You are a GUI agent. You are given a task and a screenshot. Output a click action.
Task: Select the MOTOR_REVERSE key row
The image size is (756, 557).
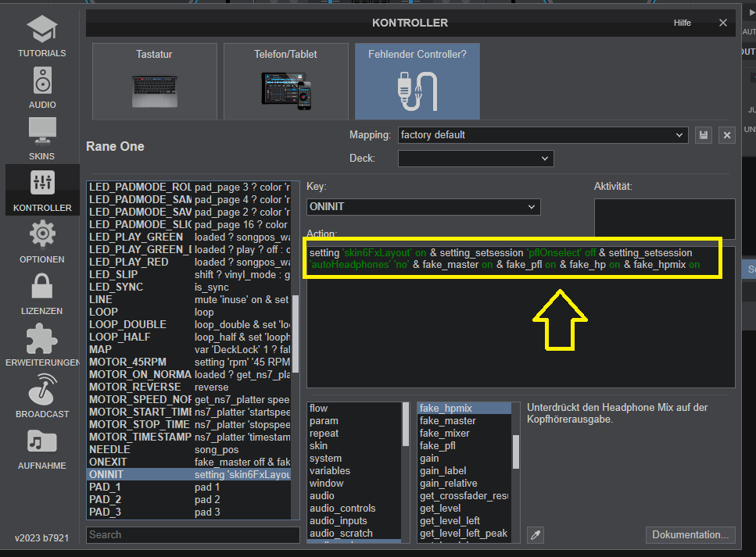coord(189,387)
